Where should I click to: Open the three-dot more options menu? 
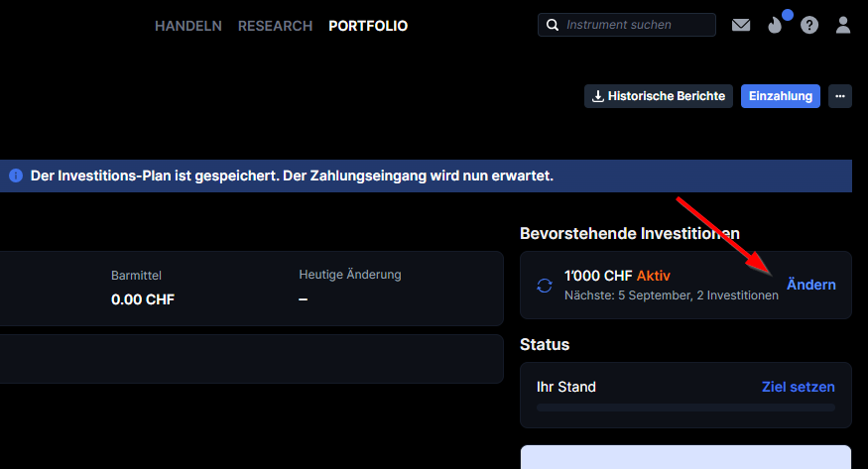tap(839, 96)
